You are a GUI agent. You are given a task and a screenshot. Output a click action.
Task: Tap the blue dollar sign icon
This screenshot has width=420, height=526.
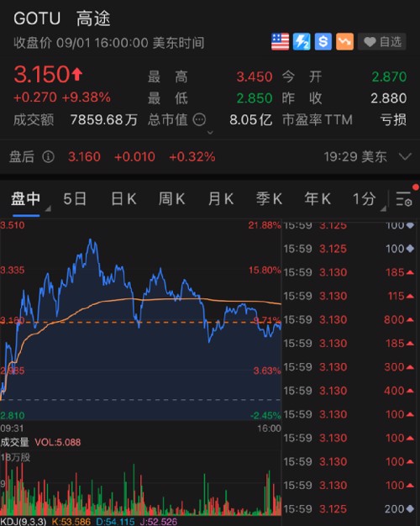point(323,42)
